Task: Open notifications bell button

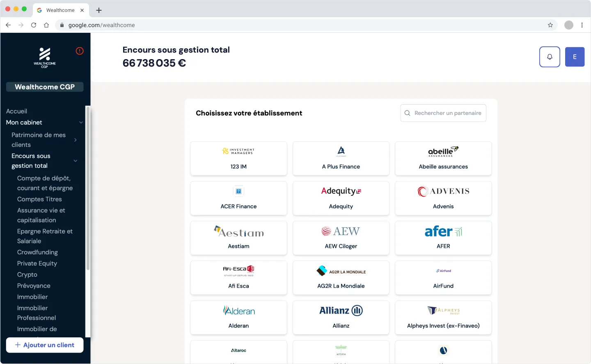Action: (550, 57)
